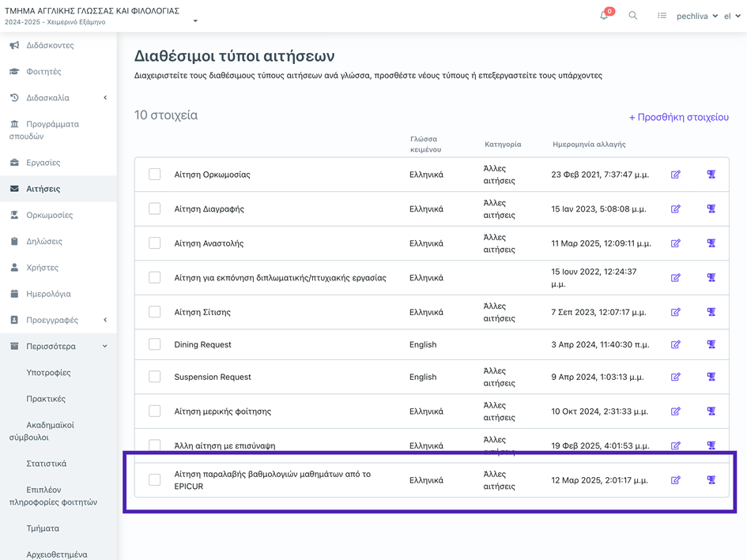Open the trophy icon for Suspension Request

pos(711,377)
